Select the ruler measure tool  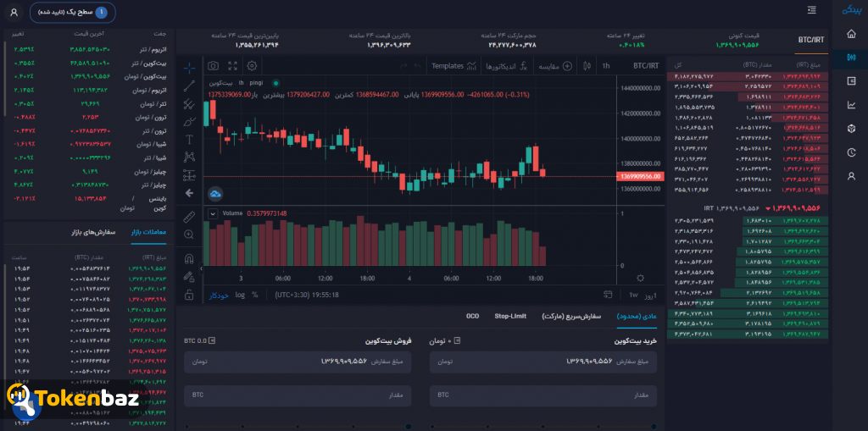coord(189,216)
